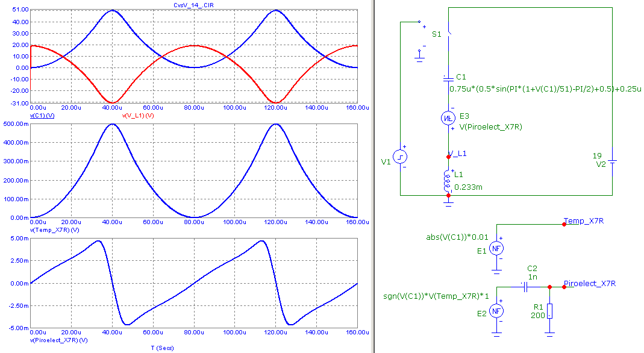Click the V1 pulse source symbol
The width and height of the screenshot is (644, 353).
point(401,157)
